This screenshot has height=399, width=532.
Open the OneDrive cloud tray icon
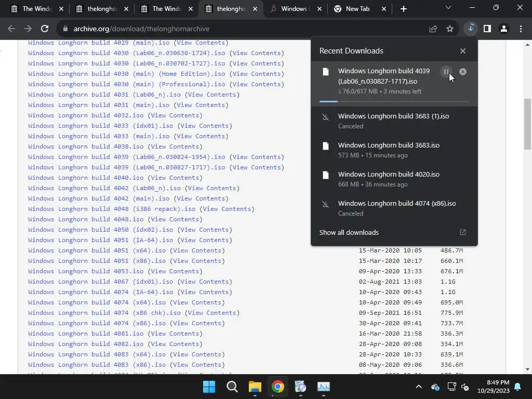pos(435,387)
